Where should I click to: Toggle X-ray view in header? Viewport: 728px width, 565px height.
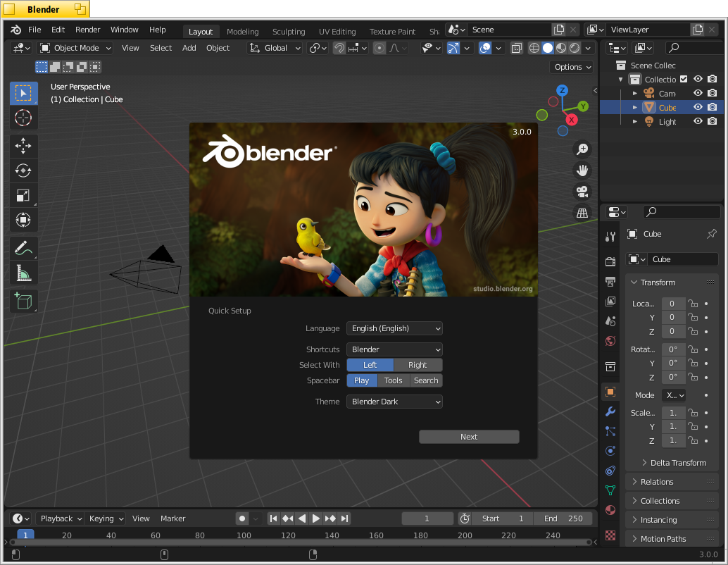516,48
